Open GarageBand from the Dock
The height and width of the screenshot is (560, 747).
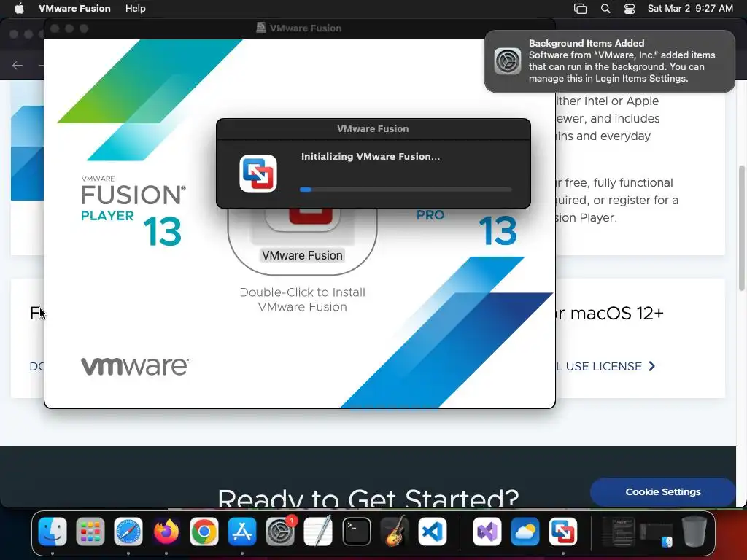(395, 532)
